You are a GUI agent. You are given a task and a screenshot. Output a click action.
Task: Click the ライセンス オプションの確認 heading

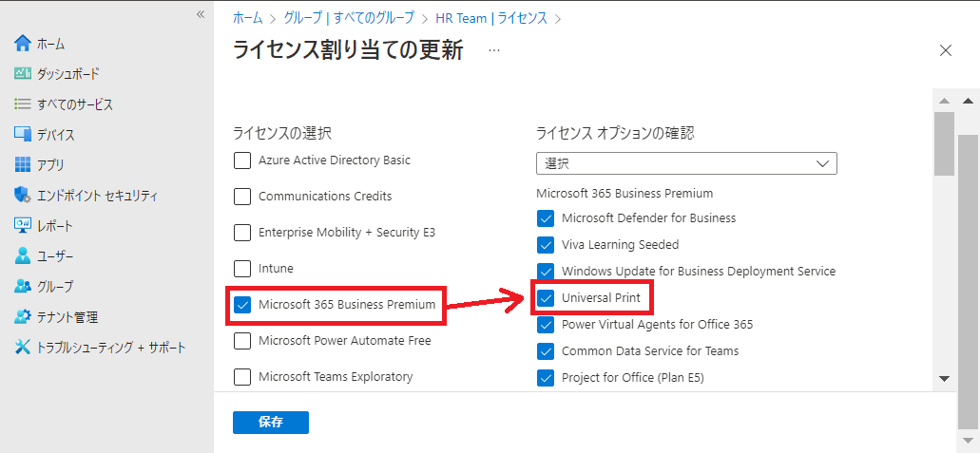615,132
